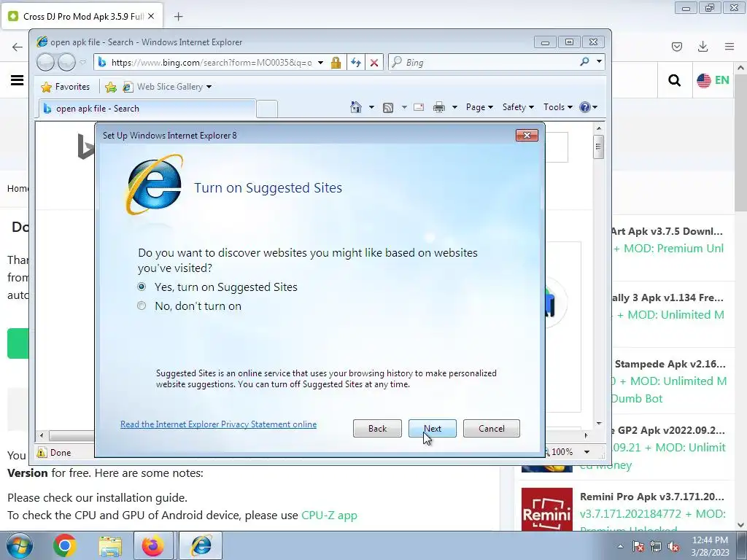Screen dimensions: 747x560
Task: Click the IE Back navigation button
Action: pyautogui.click(x=46, y=63)
